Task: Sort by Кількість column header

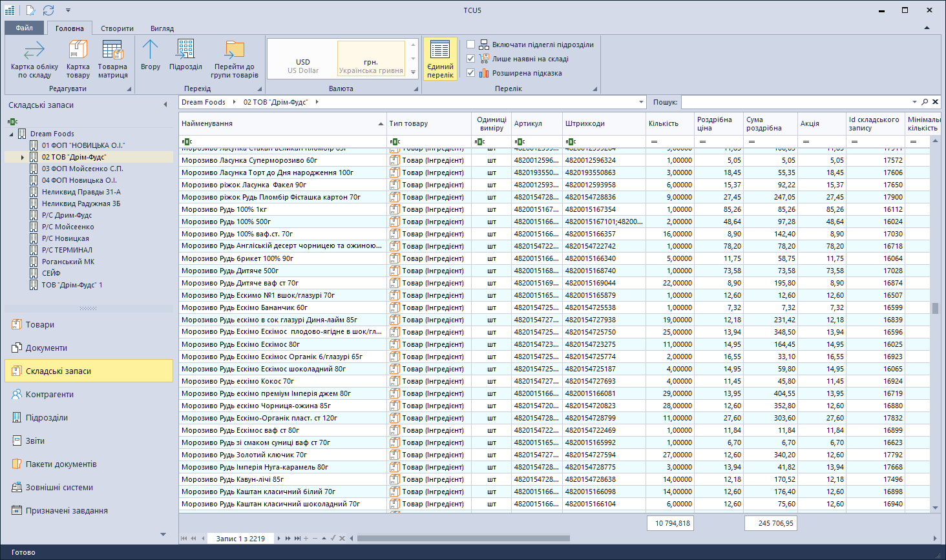Action: 669,123
